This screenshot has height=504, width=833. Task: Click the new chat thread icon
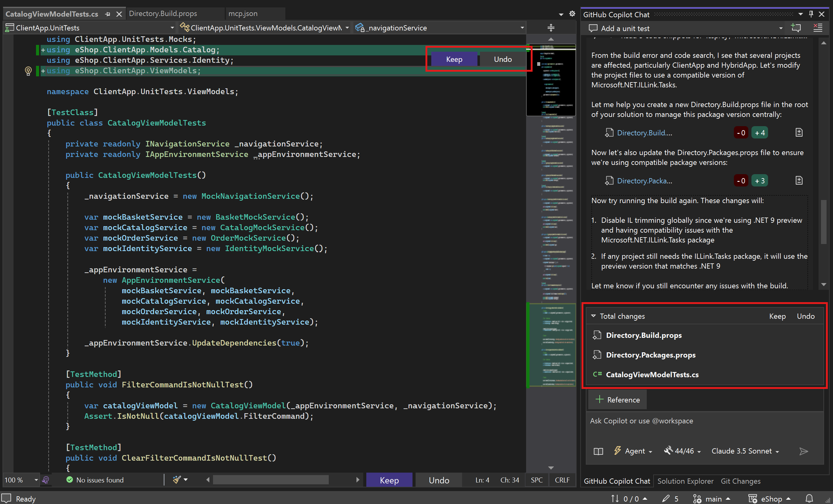click(x=796, y=28)
